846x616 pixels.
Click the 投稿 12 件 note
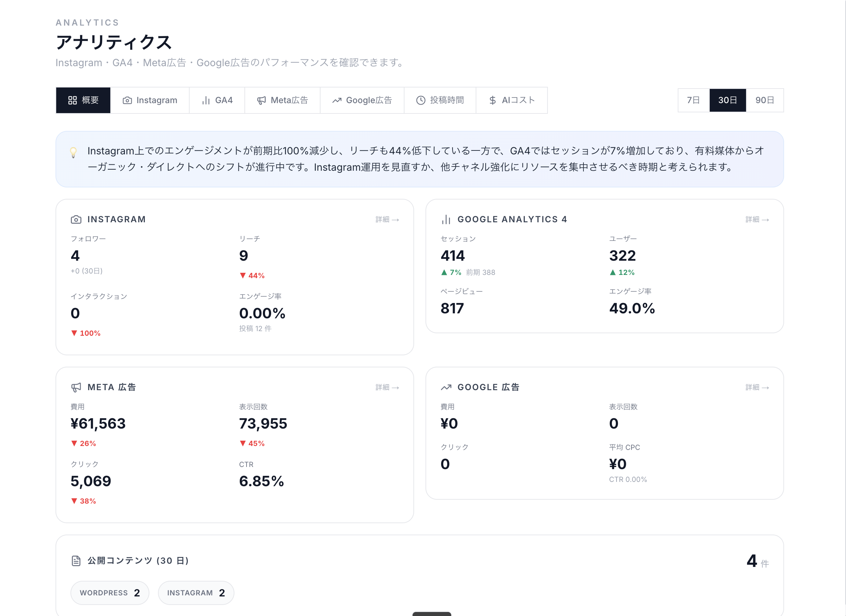tap(255, 329)
